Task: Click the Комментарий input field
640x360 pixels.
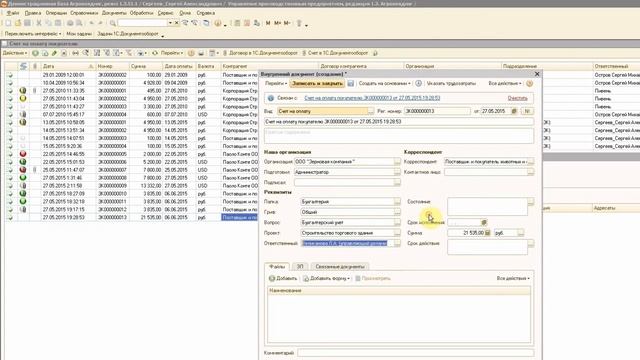Action: pyautogui.click(x=416, y=353)
